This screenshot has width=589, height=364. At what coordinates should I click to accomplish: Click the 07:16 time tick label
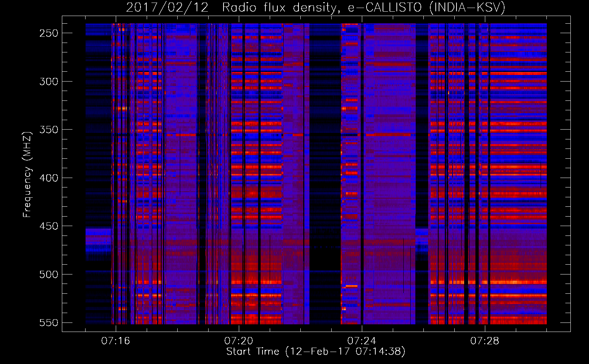point(115,341)
